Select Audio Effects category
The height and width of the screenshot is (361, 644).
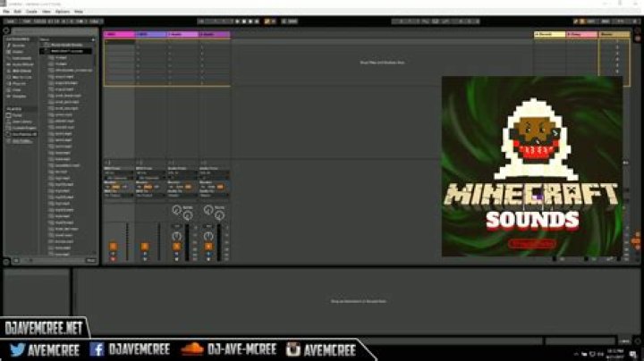coord(22,65)
